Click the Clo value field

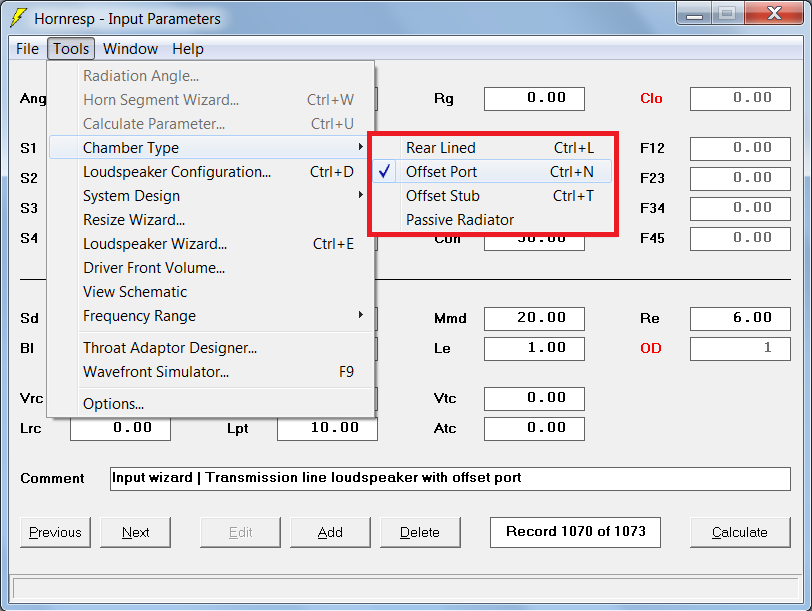740,98
